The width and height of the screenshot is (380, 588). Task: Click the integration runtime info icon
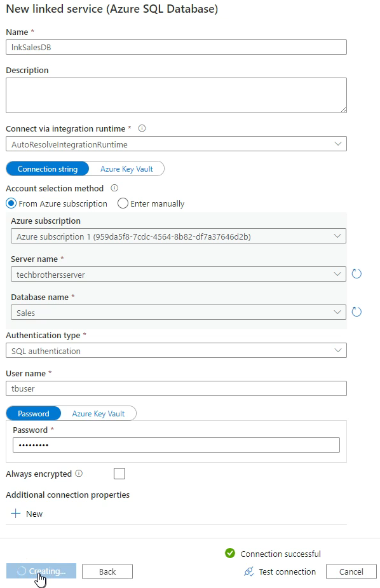(142, 128)
